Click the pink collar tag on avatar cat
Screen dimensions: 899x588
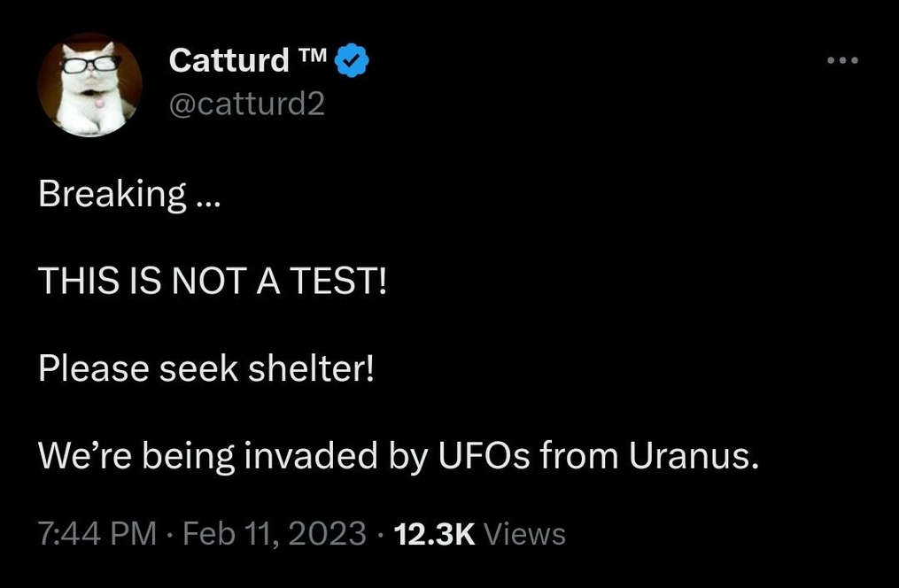tap(99, 102)
